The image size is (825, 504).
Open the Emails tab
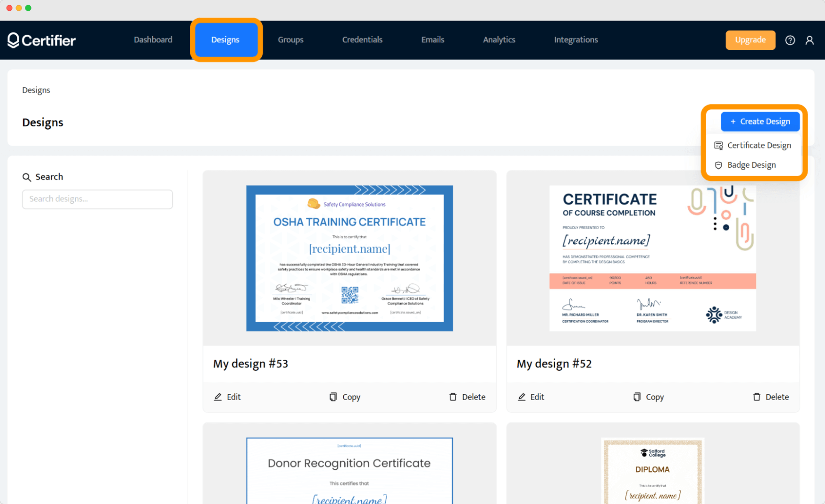[433, 40]
